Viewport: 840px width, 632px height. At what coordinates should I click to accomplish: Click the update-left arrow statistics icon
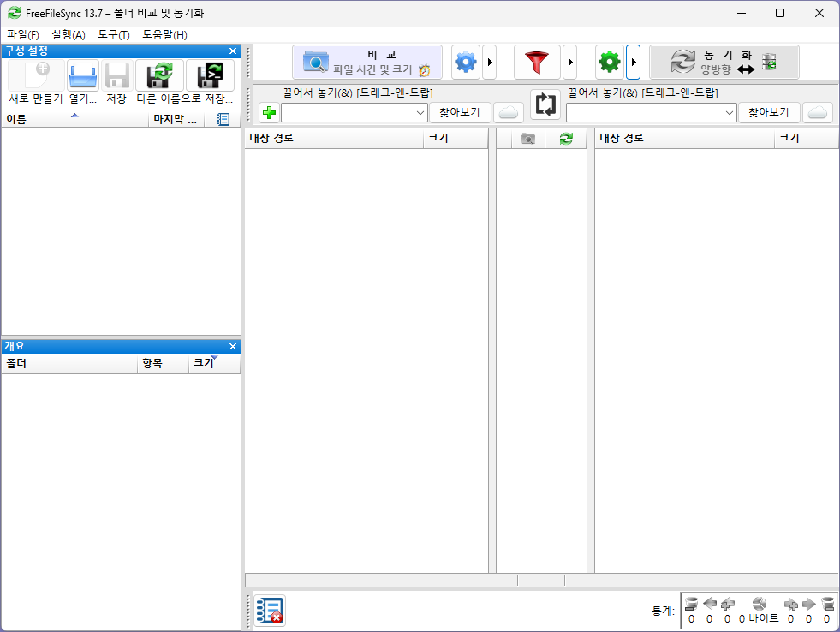pyautogui.click(x=709, y=604)
